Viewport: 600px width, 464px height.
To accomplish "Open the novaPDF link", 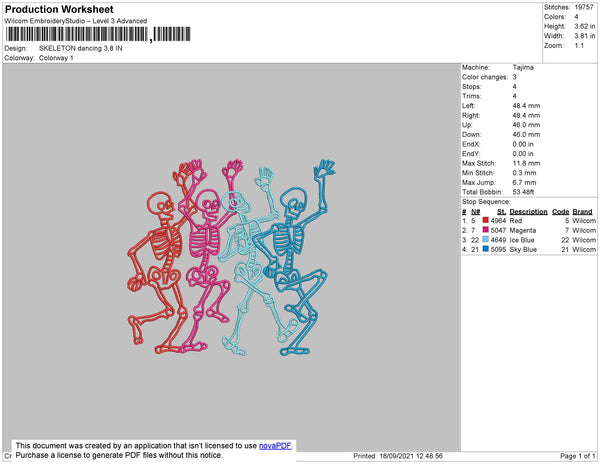I will tap(275, 446).
